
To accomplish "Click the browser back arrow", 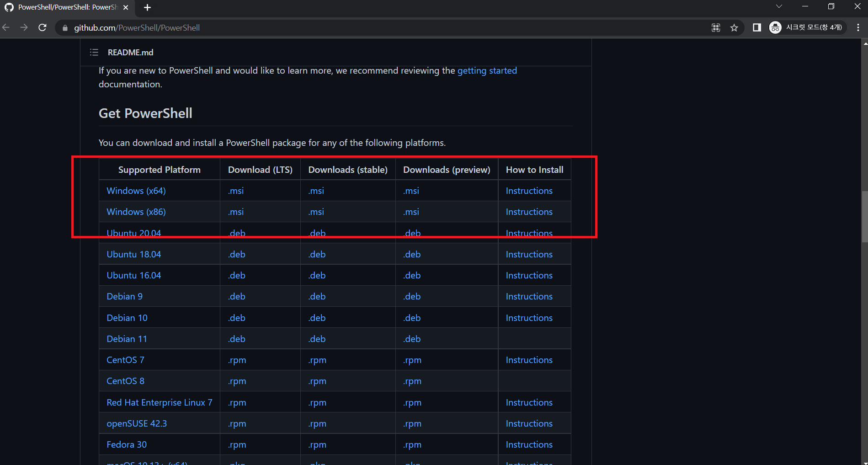I will [x=6, y=27].
